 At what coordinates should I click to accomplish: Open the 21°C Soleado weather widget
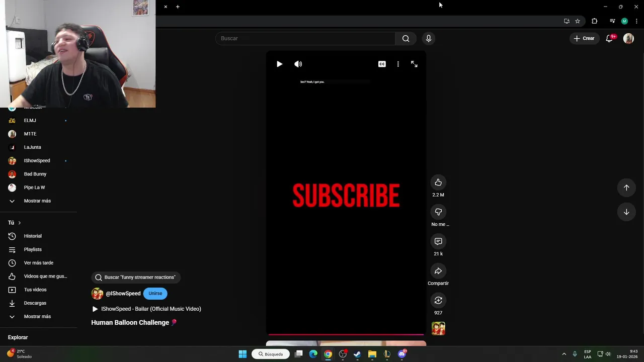tap(19, 354)
